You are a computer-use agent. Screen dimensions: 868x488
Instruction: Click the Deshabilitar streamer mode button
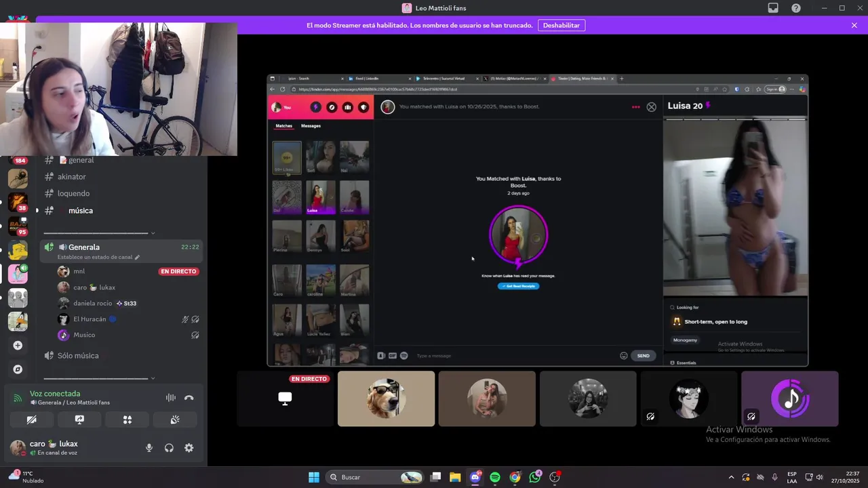point(561,25)
